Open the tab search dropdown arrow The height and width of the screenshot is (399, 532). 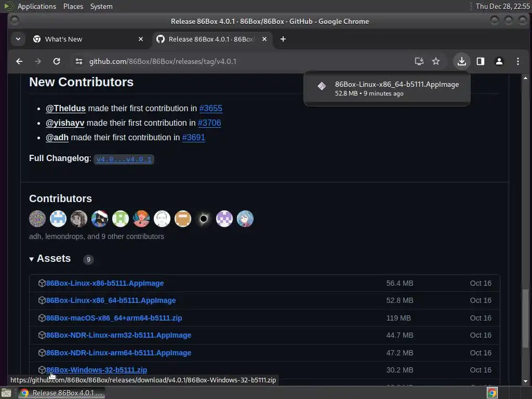click(18, 39)
